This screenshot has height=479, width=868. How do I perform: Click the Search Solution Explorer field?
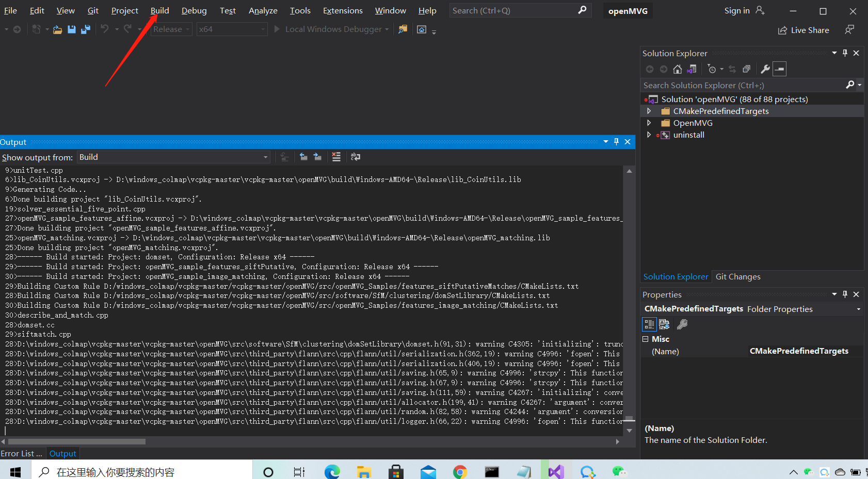(722, 85)
